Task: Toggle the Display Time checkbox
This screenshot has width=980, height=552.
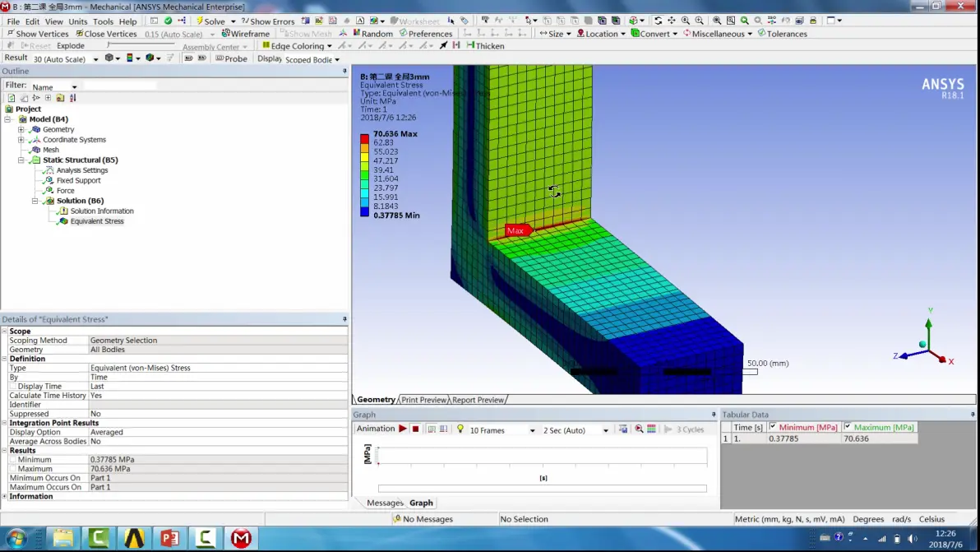Action: [13, 387]
